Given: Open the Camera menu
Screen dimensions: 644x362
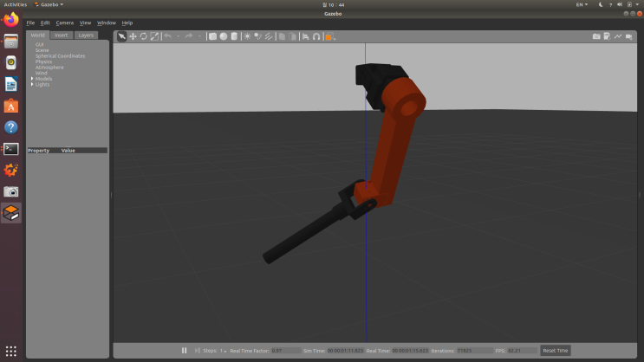Looking at the screenshot, I should (x=64, y=23).
